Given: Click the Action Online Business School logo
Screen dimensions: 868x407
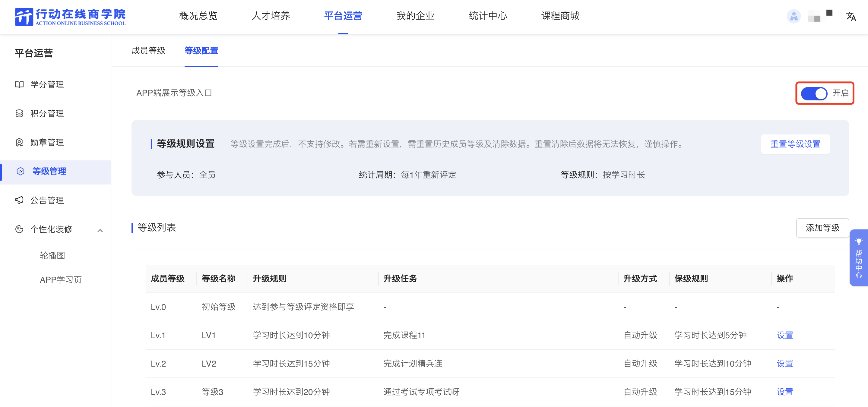Looking at the screenshot, I should (x=70, y=17).
